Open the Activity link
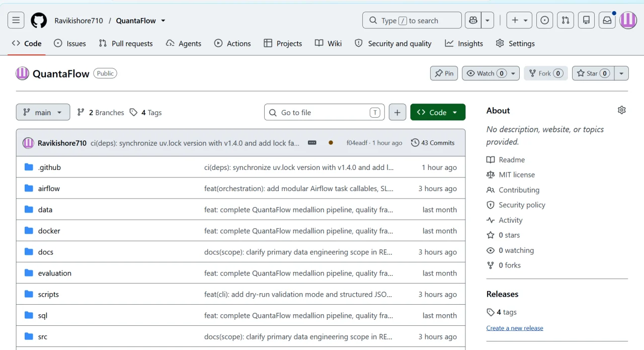Viewport: 644px width, 350px height. point(505,220)
